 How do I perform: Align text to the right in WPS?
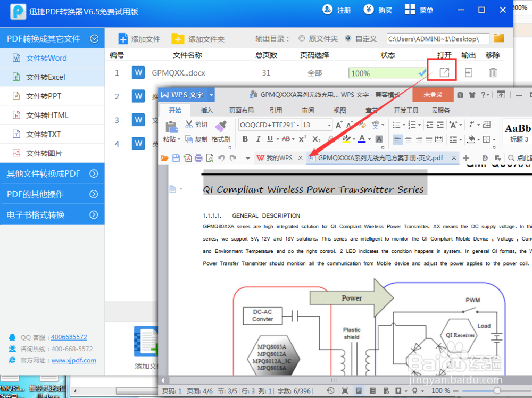click(419, 139)
